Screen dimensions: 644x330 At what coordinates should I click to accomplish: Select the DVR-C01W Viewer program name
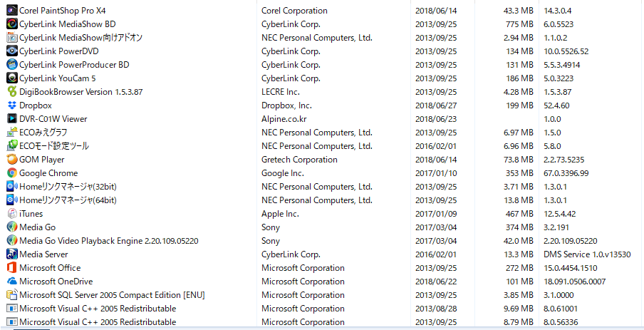(x=53, y=119)
